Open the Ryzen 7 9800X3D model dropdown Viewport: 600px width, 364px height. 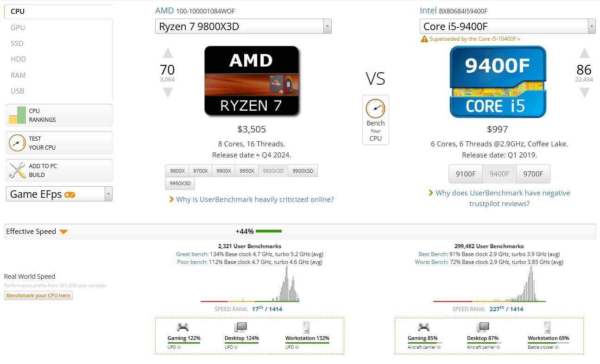click(327, 26)
